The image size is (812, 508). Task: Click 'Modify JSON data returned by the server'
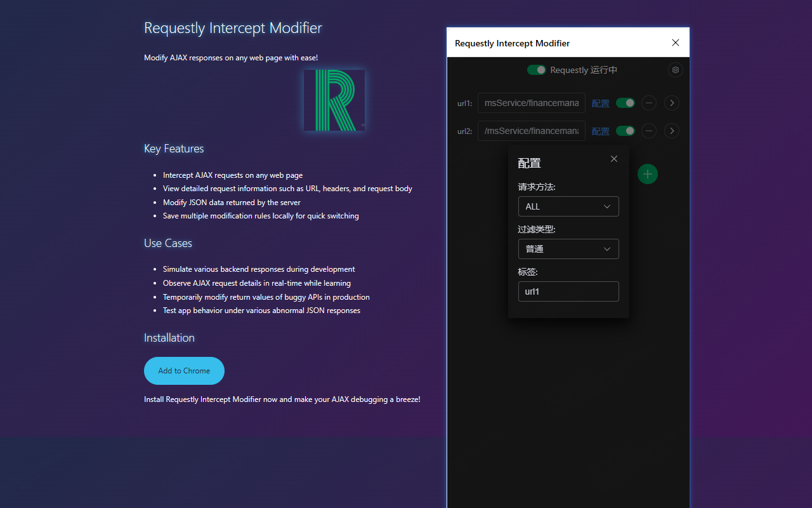click(232, 203)
